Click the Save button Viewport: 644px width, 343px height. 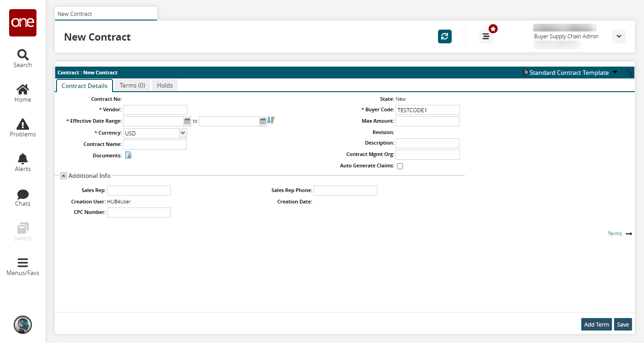click(x=623, y=324)
